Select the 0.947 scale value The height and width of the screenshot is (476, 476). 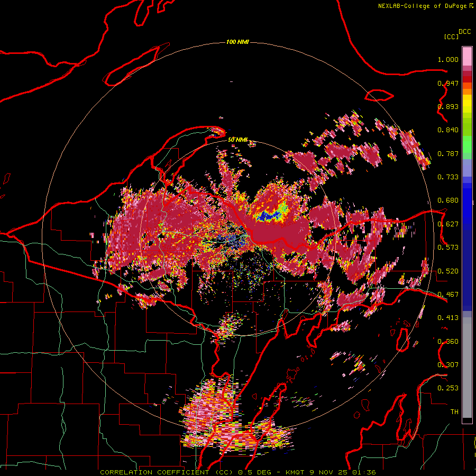pos(448,83)
